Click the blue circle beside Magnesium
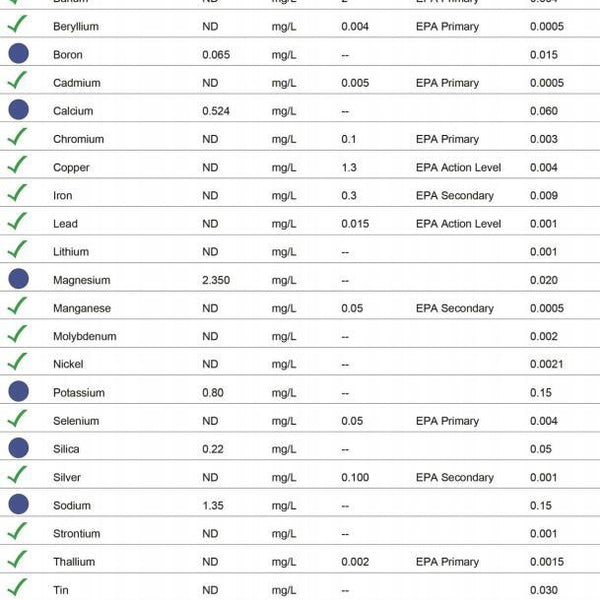The image size is (600, 600). point(18,280)
